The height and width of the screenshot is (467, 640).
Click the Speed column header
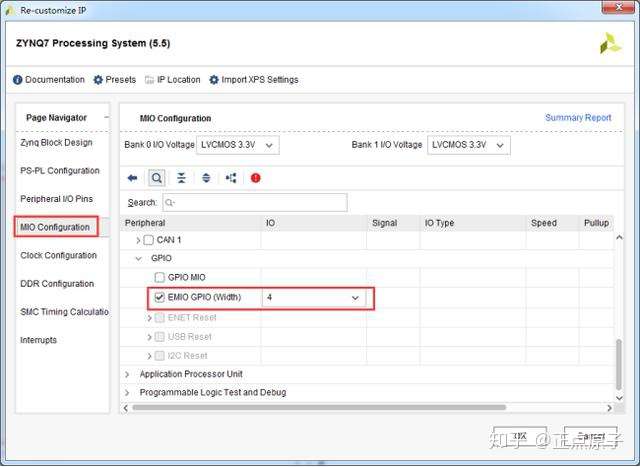(552, 223)
